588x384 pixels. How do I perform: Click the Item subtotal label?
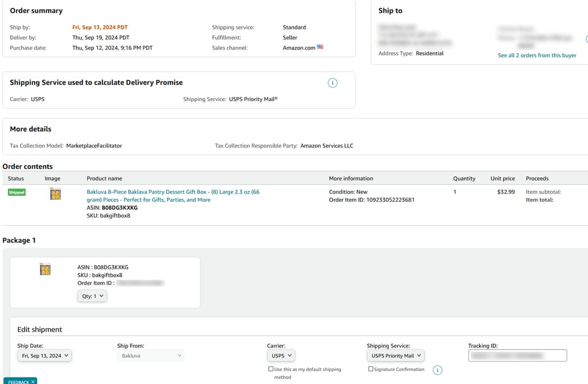pyautogui.click(x=543, y=192)
